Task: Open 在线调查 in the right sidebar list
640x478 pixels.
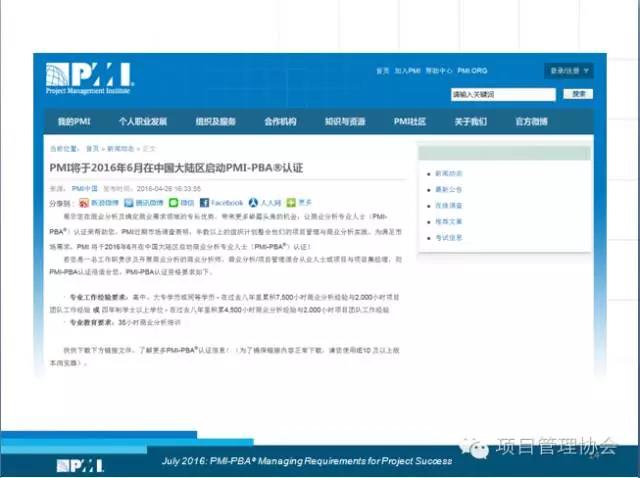Action: [x=449, y=205]
